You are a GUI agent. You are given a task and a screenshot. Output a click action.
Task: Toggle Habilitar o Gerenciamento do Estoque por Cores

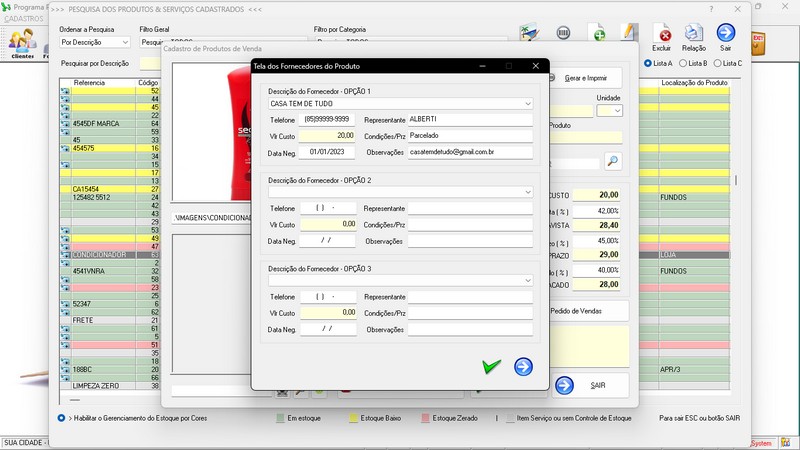[x=61, y=418]
